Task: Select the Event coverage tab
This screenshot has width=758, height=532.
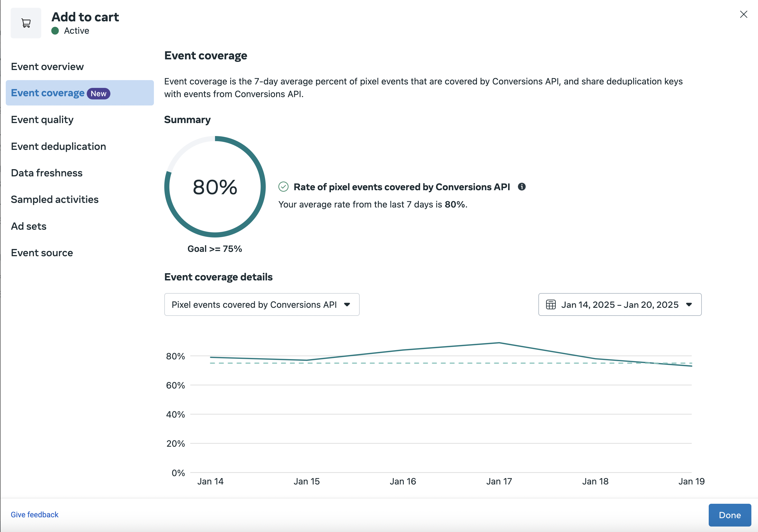Action: [x=80, y=93]
